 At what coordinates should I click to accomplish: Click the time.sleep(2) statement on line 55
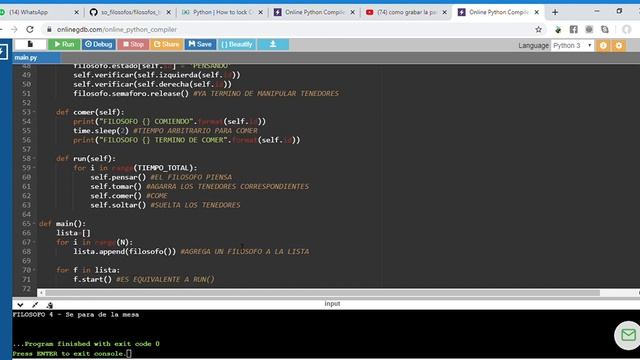101,131
